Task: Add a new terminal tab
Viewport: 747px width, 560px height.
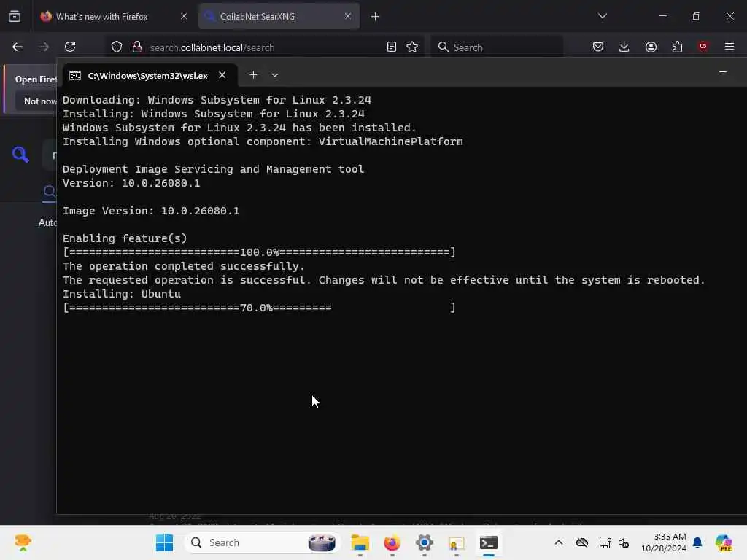Action: click(x=253, y=75)
